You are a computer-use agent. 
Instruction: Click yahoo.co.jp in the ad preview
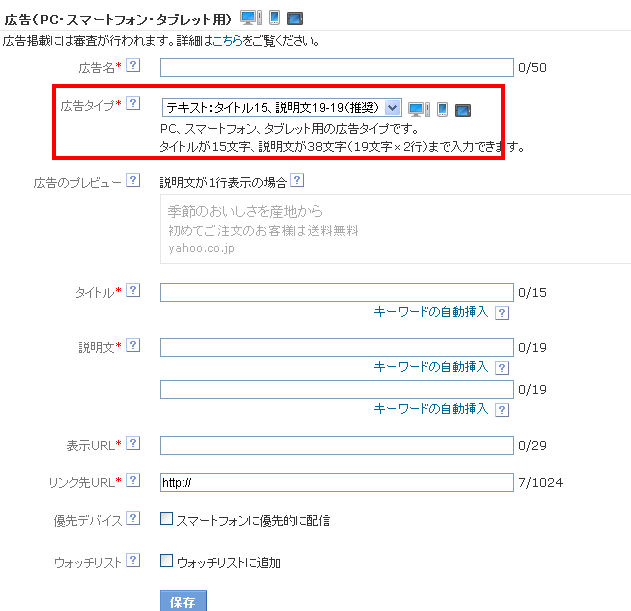click(x=201, y=248)
